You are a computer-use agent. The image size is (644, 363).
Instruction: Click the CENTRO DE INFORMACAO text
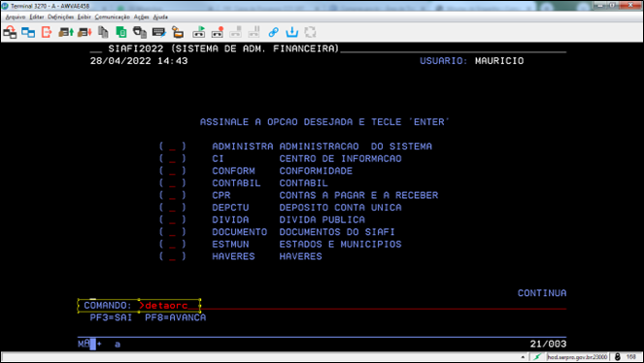coord(341,159)
